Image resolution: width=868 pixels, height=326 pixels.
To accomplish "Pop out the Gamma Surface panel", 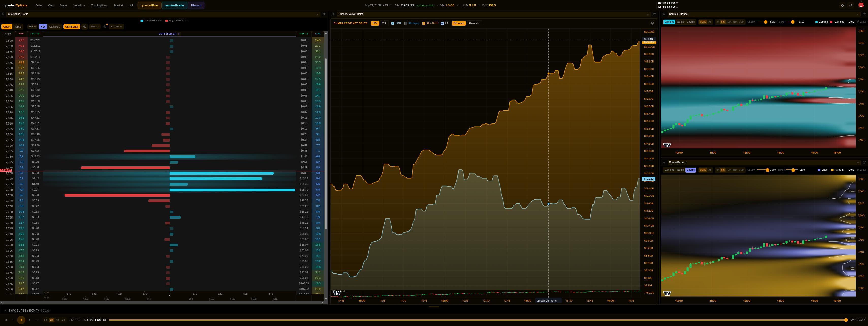I will pos(864,14).
